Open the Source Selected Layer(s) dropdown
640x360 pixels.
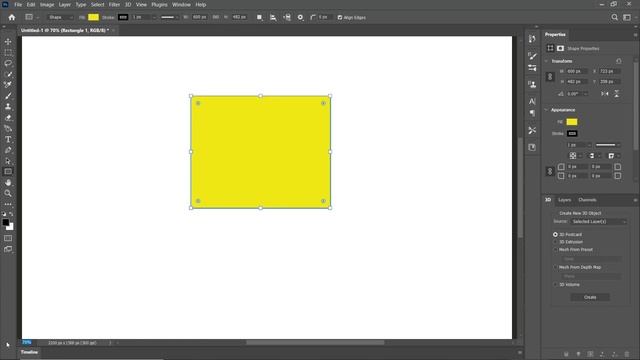click(x=598, y=222)
